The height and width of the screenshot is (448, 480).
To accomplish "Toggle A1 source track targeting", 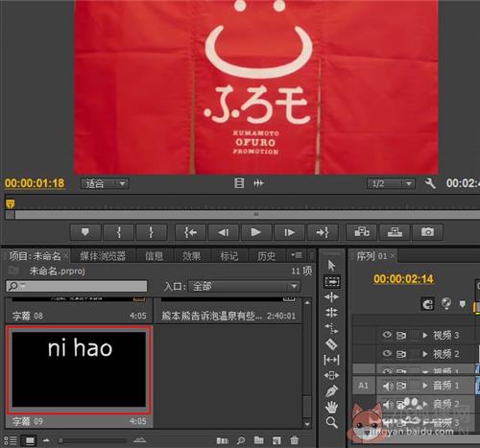I will click(x=364, y=386).
